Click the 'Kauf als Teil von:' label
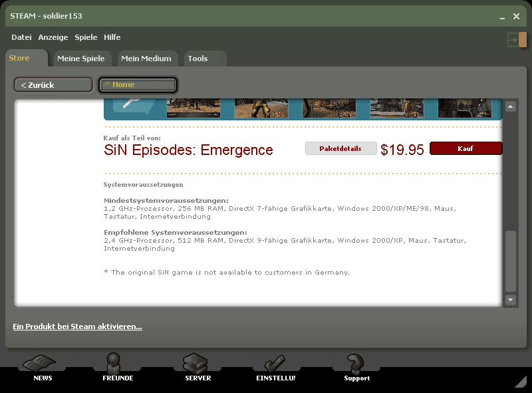Screen dimensions: 532x393 tap(132, 138)
